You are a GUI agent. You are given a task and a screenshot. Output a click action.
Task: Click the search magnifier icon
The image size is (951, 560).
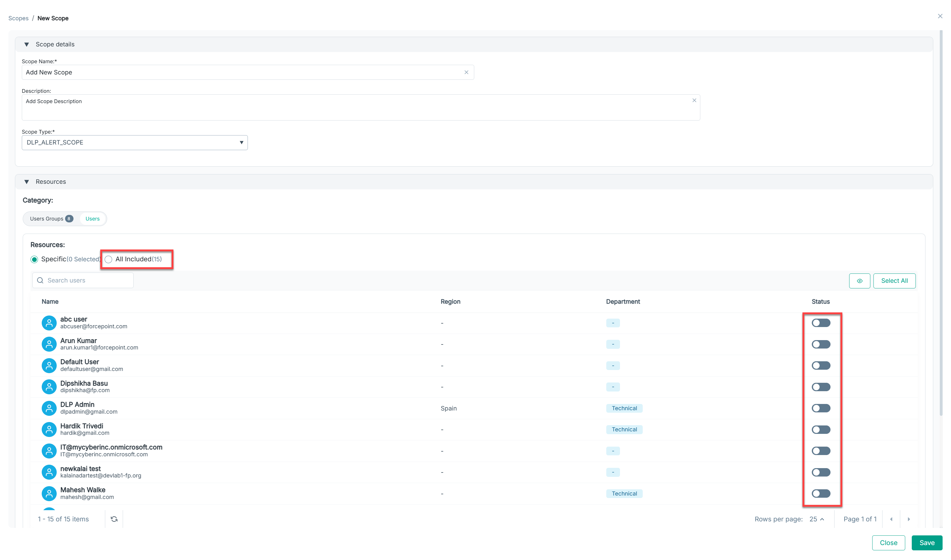click(40, 280)
